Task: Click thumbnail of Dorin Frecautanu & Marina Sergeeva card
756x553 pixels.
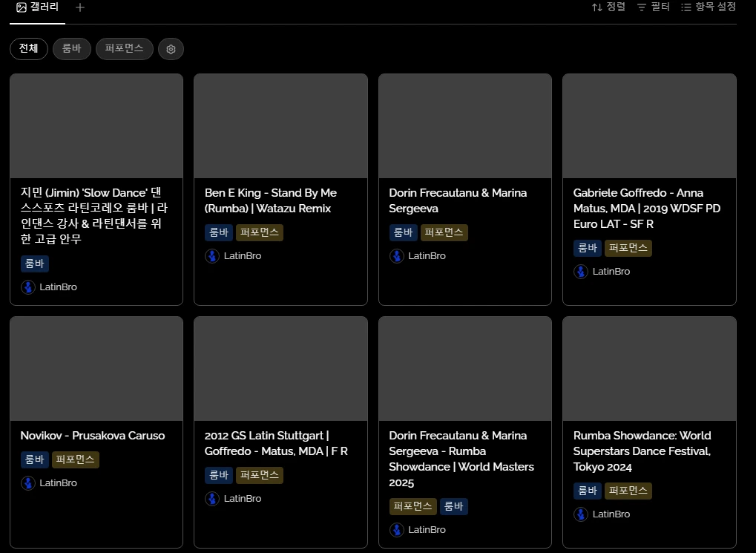Action: pyautogui.click(x=464, y=126)
